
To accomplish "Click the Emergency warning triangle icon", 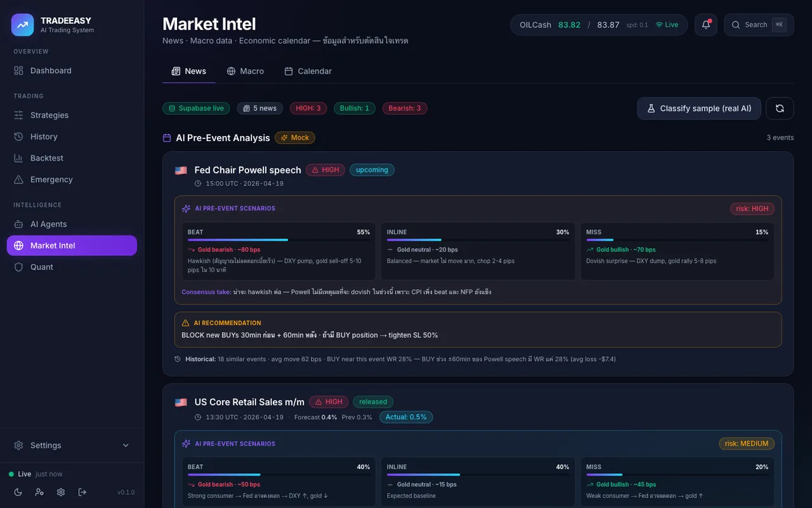I will [x=18, y=180].
